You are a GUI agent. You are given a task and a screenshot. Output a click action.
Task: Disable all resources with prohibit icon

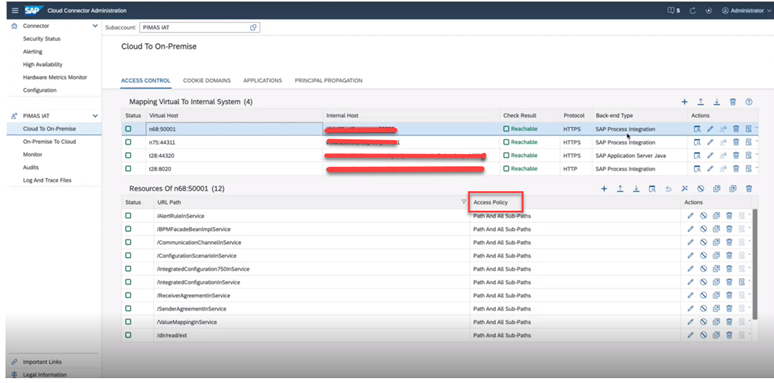[x=700, y=189]
